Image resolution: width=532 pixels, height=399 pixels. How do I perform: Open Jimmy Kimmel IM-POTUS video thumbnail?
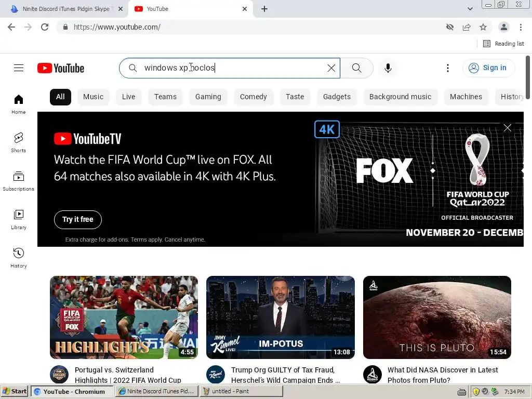pos(281,317)
